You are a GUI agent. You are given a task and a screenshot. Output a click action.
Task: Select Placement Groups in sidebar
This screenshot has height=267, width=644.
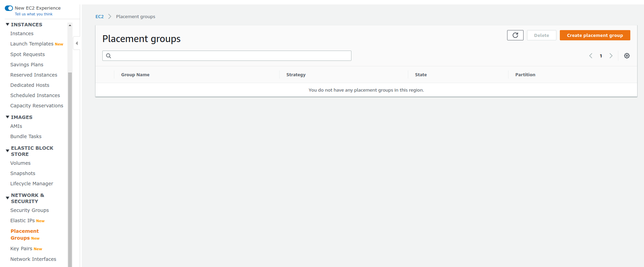click(25, 235)
